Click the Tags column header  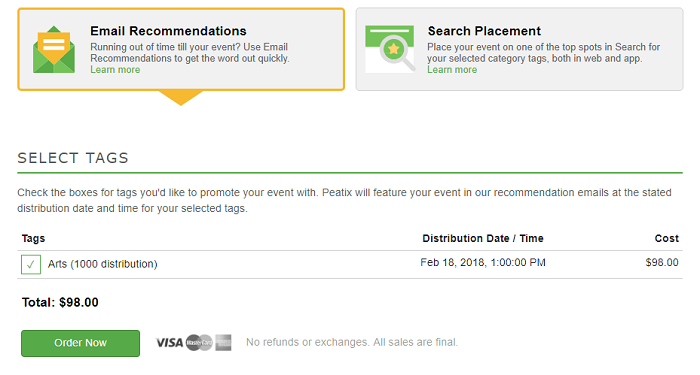tap(33, 238)
